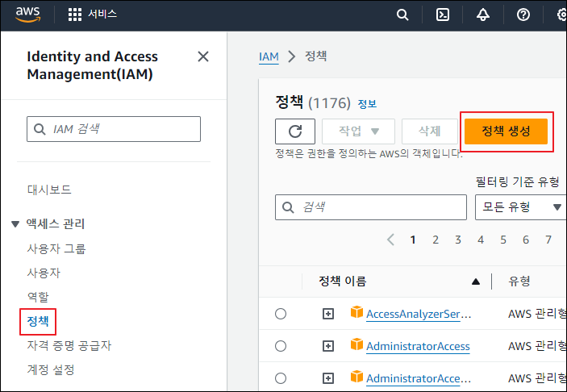Click the AccessAnalyzerSer policy box icon
567x392 pixels.
(x=356, y=312)
